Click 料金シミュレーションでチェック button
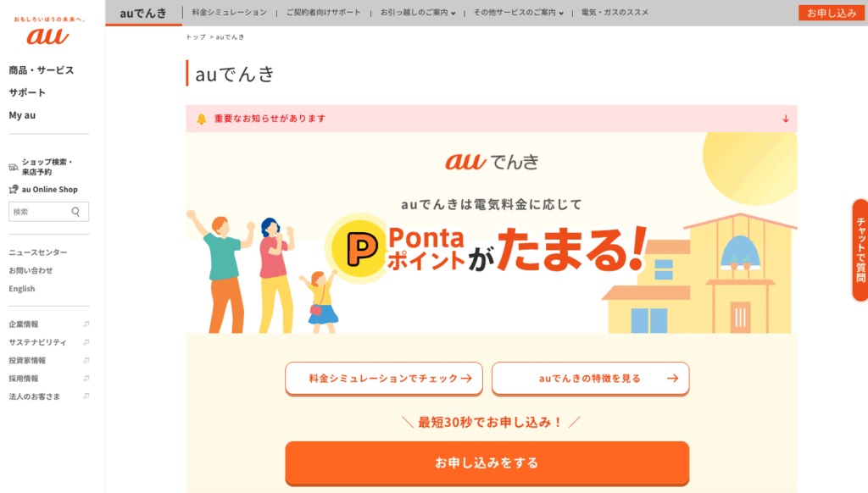This screenshot has width=868, height=493. point(384,379)
